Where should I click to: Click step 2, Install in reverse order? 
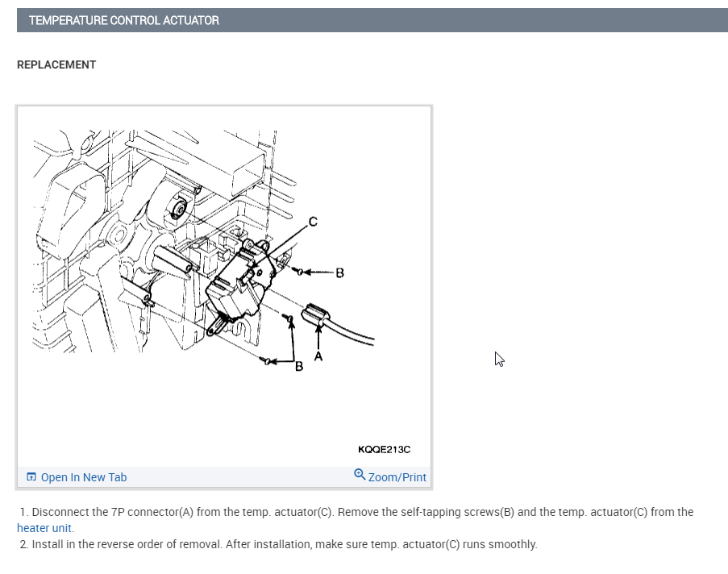coord(278,544)
